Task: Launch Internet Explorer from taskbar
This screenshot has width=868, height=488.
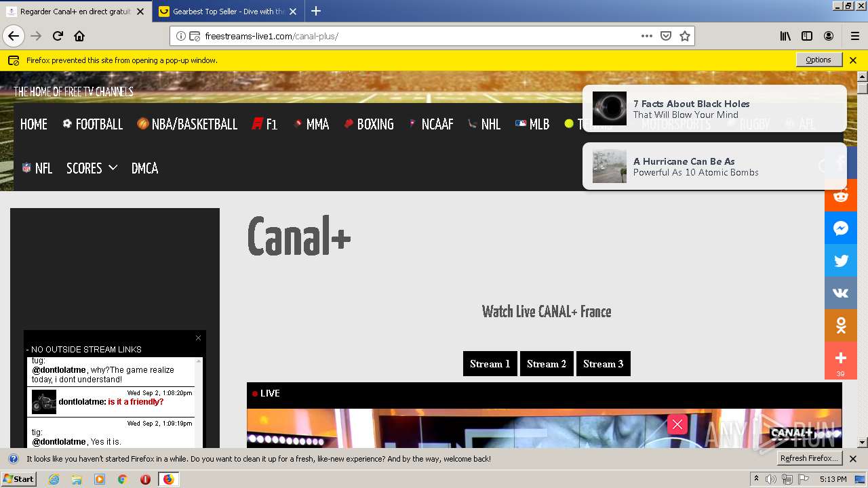Action: pos(54,479)
